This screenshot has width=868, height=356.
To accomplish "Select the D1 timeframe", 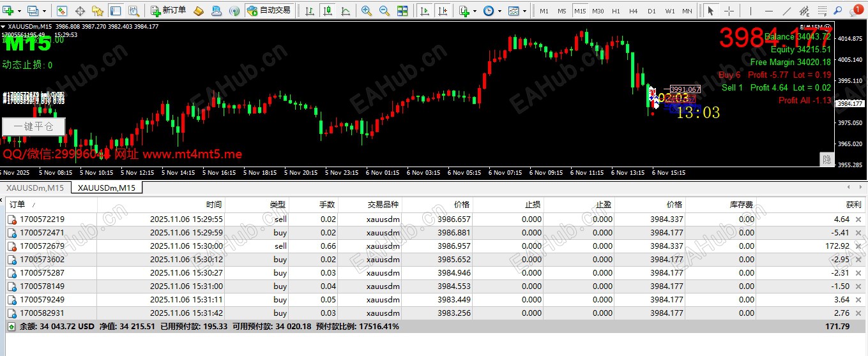I will [651, 11].
